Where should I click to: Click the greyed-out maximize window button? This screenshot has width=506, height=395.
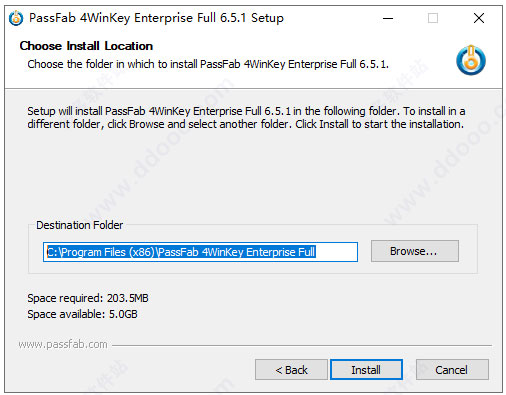coord(433,18)
